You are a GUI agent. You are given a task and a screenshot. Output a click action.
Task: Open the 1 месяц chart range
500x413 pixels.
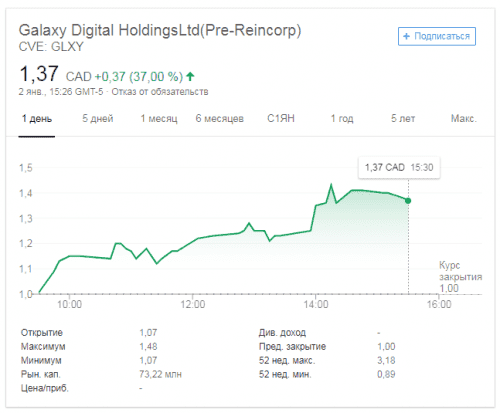[159, 119]
